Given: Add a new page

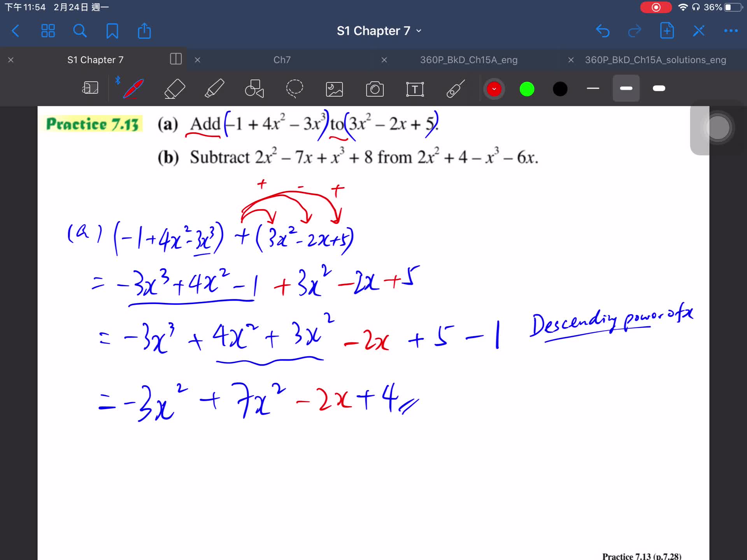Looking at the screenshot, I should 667,31.
